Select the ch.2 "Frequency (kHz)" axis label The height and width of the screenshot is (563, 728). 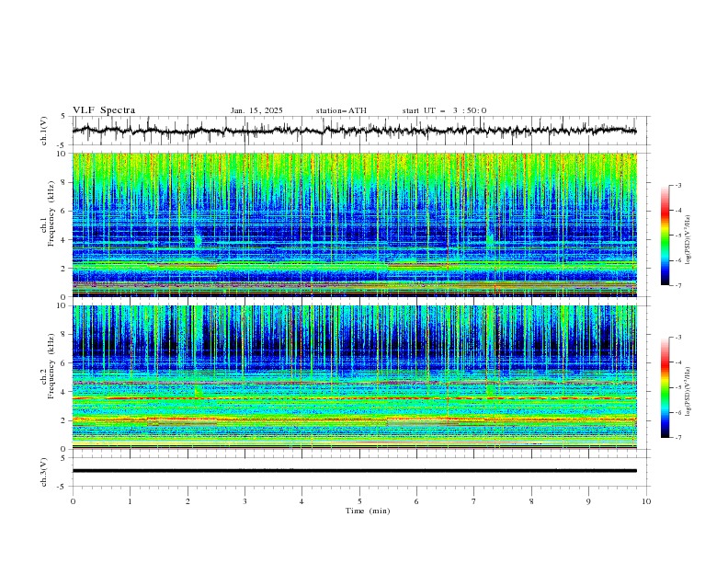[51, 366]
